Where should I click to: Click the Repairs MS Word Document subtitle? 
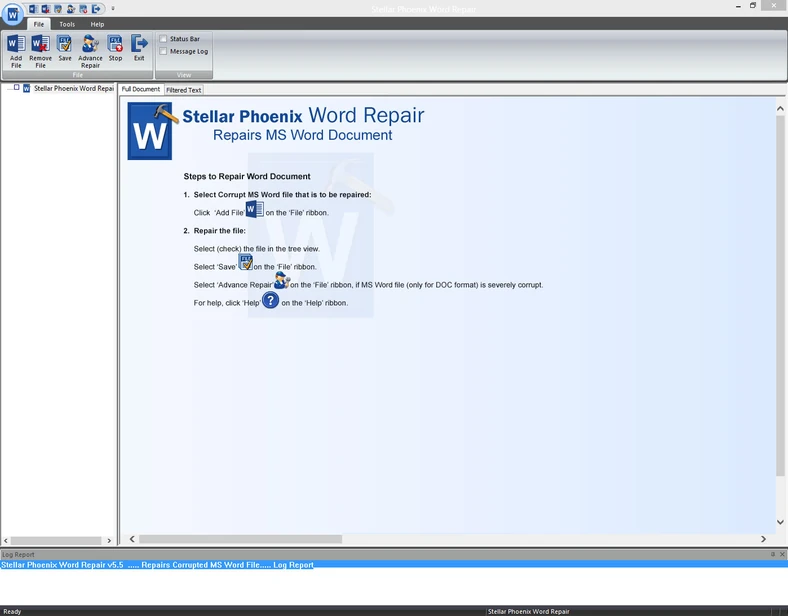point(303,135)
